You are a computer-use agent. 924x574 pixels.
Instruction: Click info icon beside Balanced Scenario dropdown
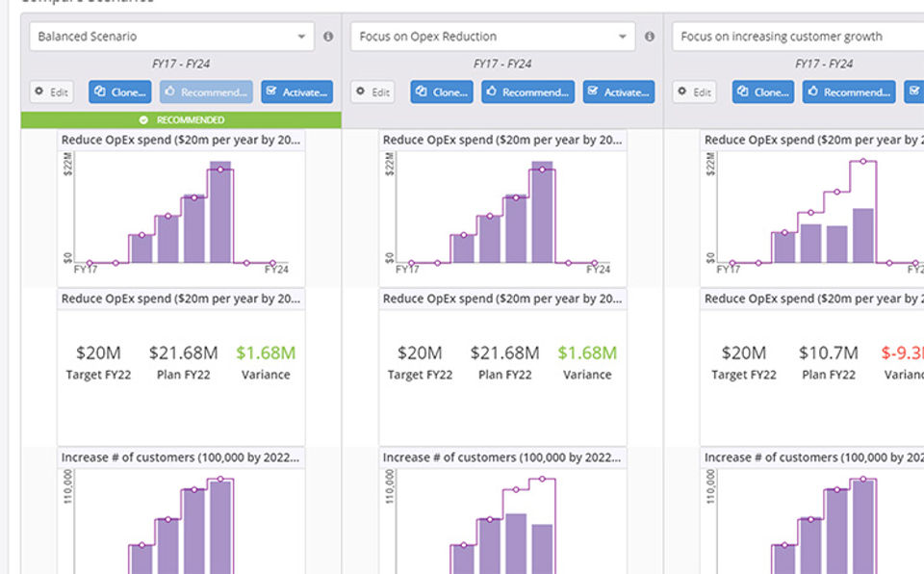coord(328,37)
